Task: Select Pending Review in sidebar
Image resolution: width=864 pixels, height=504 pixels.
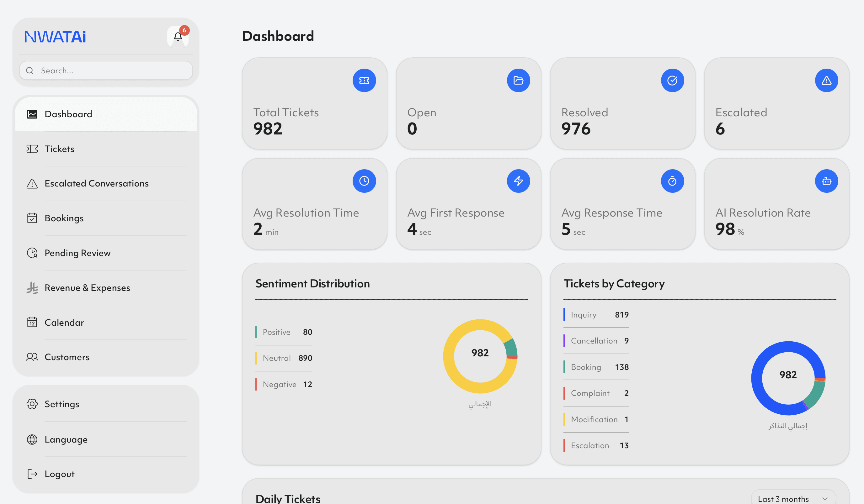Action: click(77, 253)
